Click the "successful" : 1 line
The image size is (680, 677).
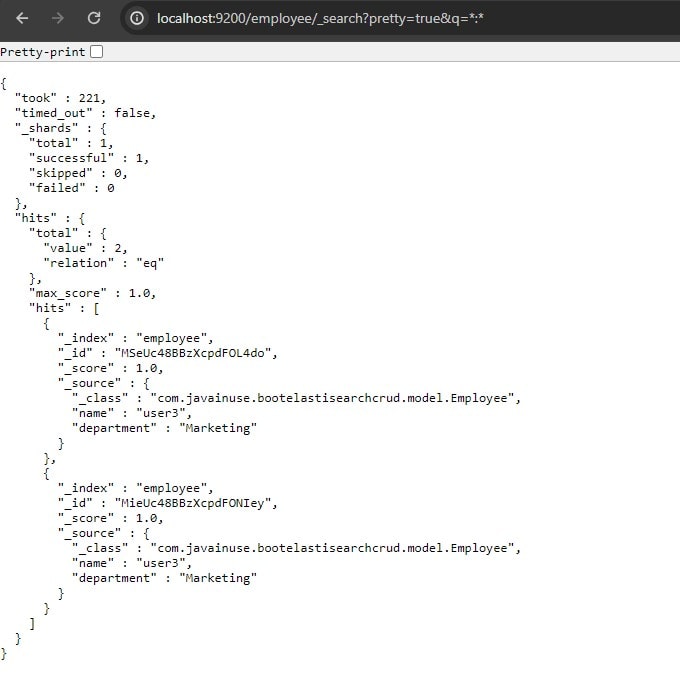pyautogui.click(x=89, y=158)
